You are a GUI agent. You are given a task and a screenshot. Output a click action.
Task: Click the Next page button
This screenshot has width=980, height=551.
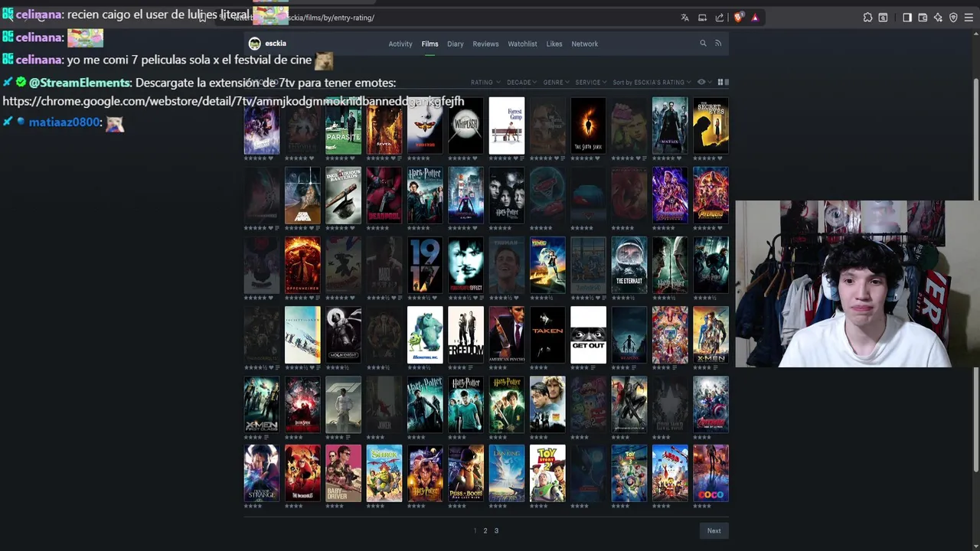[x=714, y=530]
